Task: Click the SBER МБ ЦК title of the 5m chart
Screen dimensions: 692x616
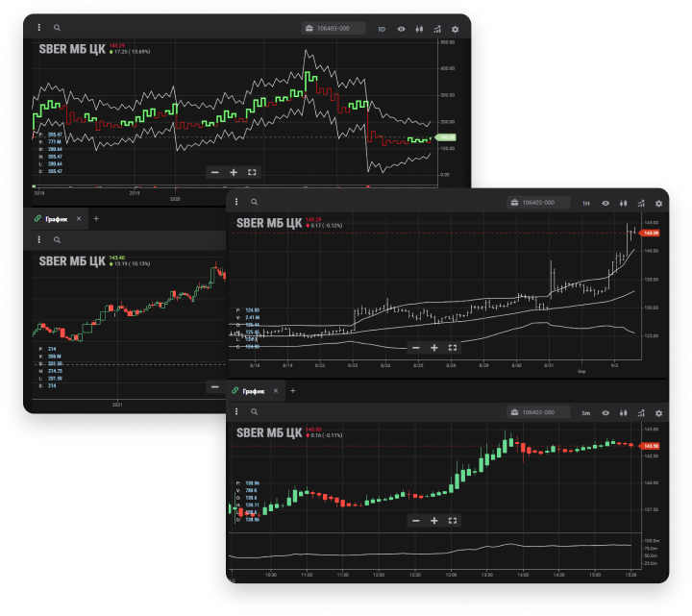Action: click(269, 432)
